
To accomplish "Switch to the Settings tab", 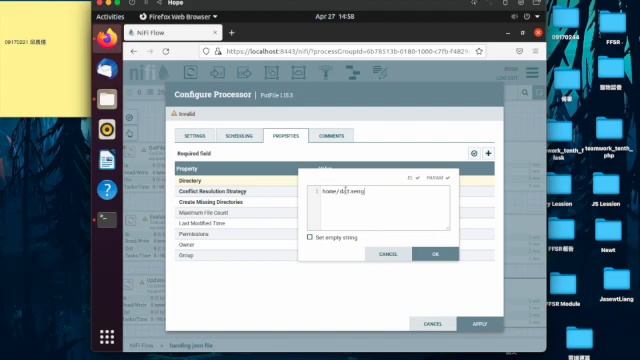I will 195,136.
